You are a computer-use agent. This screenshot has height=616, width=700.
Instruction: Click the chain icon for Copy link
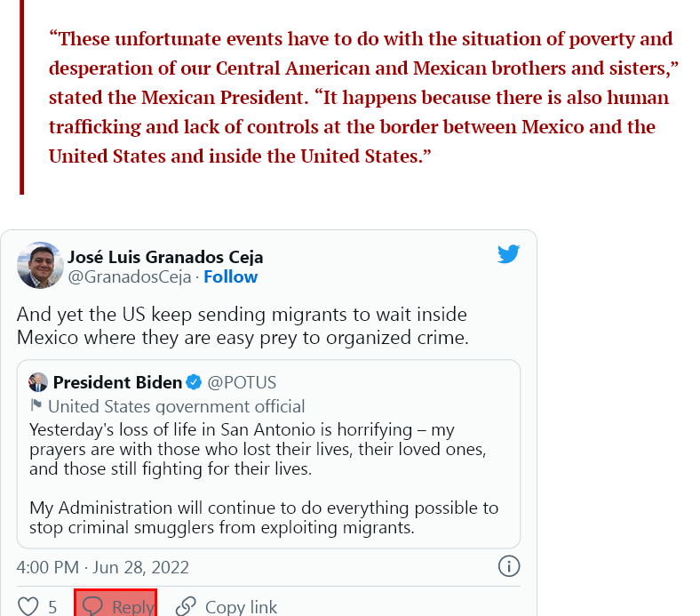pyautogui.click(x=186, y=606)
